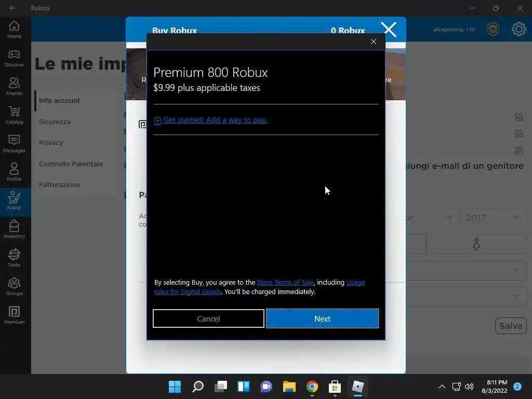
Task: Open the Store Terms of Sale link
Action: (x=285, y=282)
